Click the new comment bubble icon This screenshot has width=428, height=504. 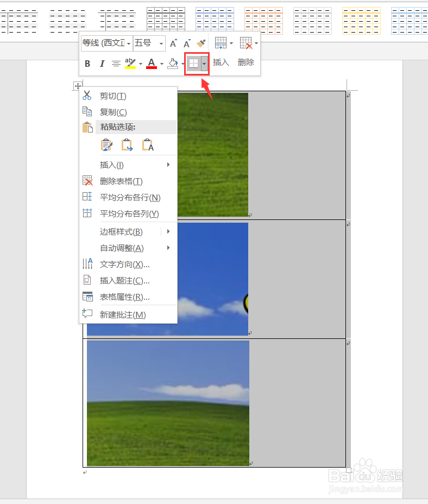click(87, 313)
